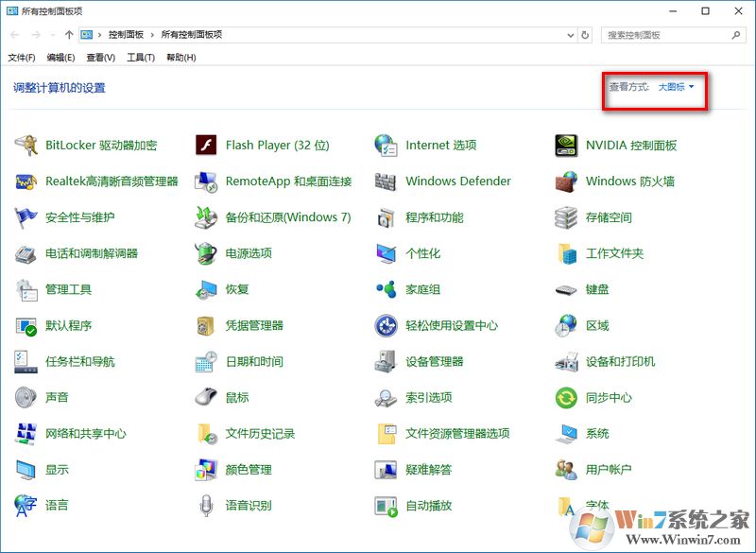Open the 自动播放 link
Screen dimensions: 756x553
(x=429, y=506)
